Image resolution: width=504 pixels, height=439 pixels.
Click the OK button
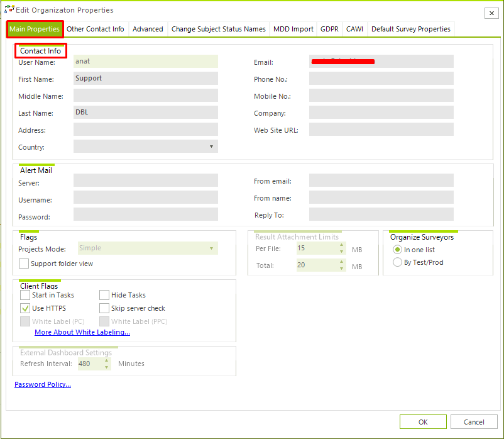tap(423, 421)
